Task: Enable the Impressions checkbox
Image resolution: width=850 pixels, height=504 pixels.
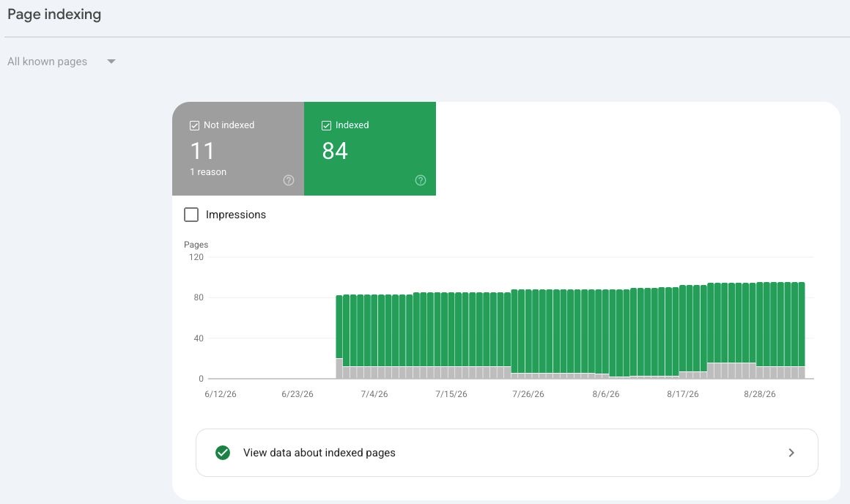Action: click(x=191, y=215)
